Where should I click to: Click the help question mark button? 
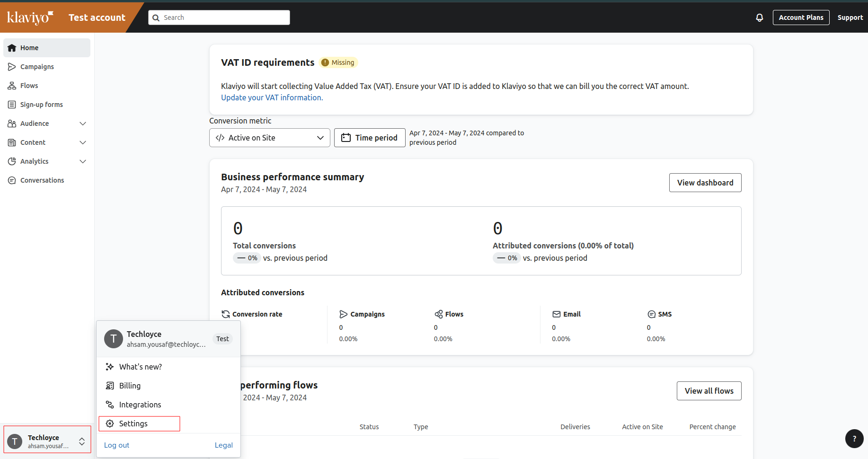pyautogui.click(x=854, y=439)
